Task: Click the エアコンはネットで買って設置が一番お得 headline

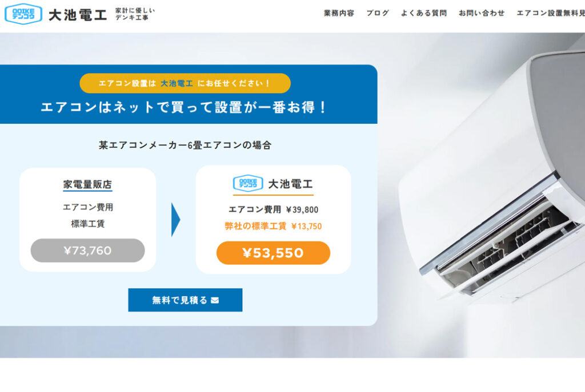Action: pos(183,107)
